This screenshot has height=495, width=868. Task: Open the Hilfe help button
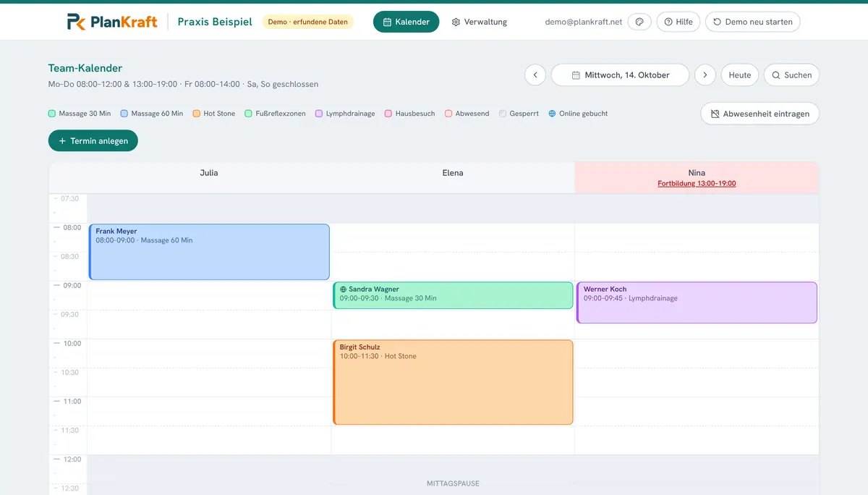pos(678,22)
